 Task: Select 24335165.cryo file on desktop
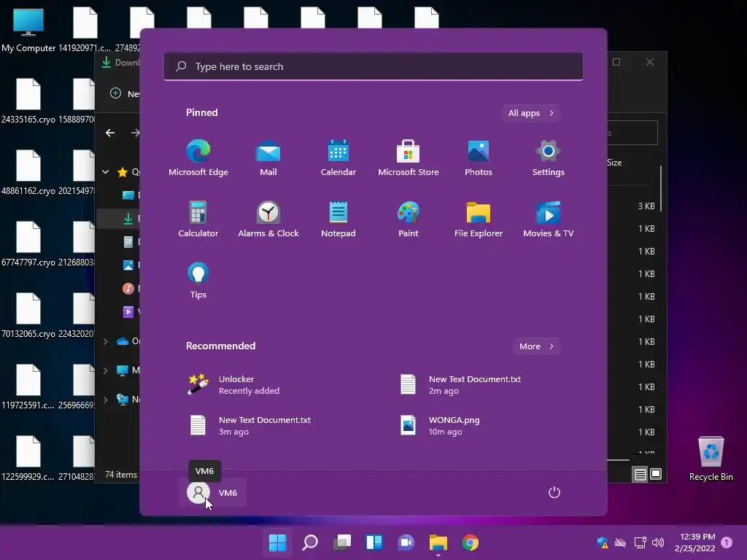point(28,101)
